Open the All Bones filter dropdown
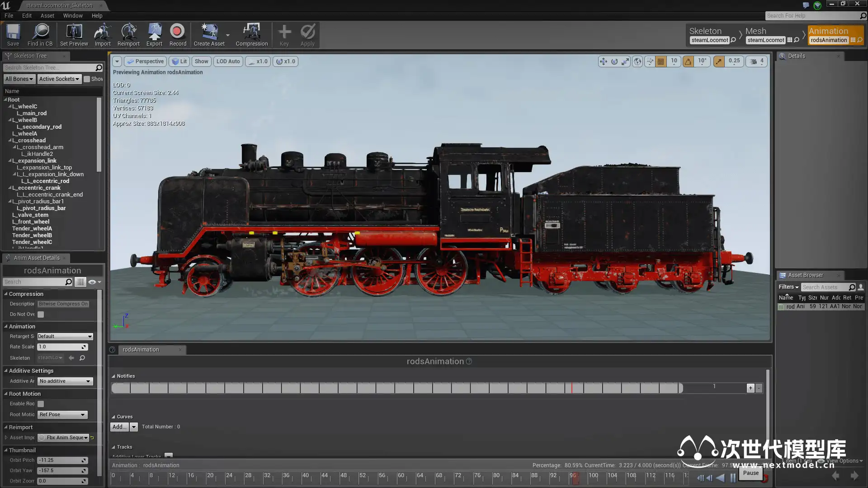This screenshot has width=868, height=488. tap(19, 79)
